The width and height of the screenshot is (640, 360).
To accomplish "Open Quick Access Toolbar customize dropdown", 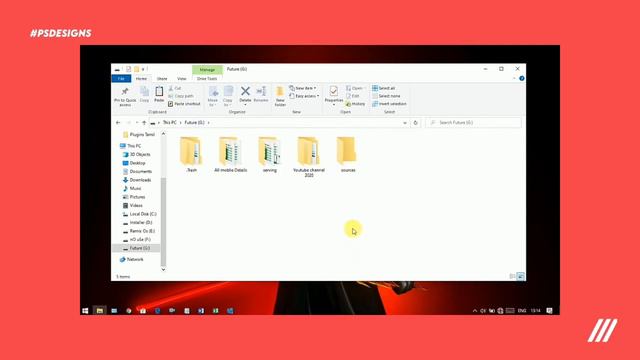I will click(143, 69).
